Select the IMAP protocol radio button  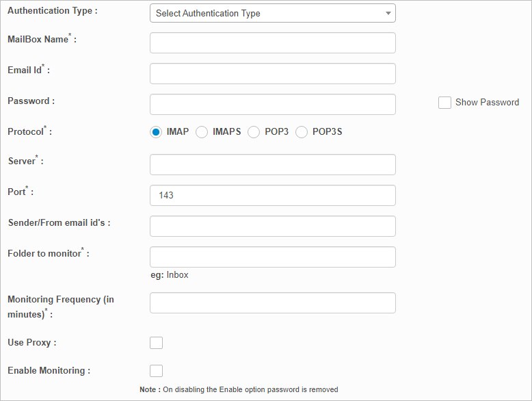pos(156,132)
